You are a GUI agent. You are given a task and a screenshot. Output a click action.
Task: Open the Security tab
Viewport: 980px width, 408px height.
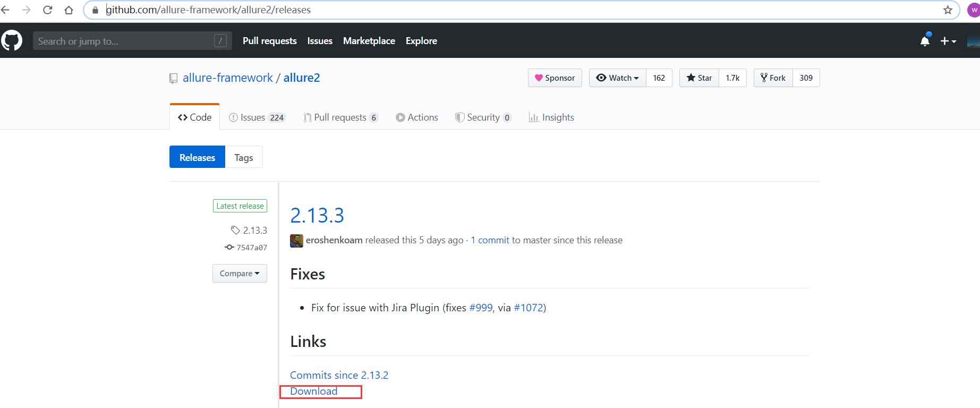click(483, 117)
